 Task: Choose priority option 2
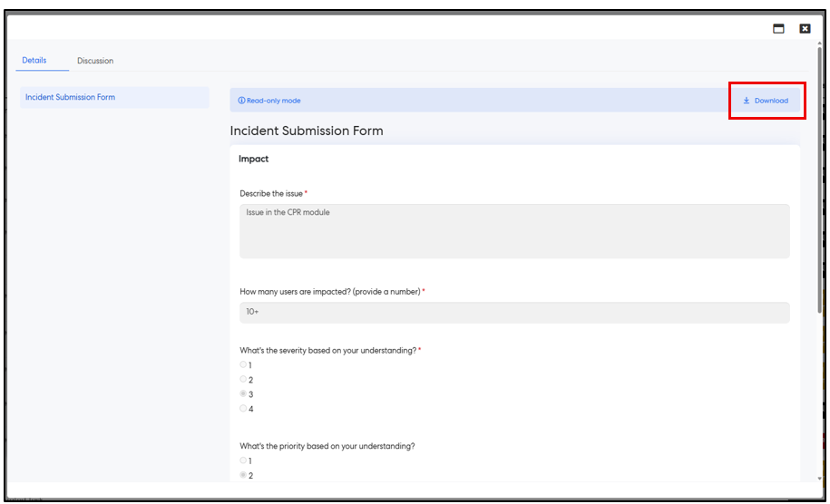point(243,475)
